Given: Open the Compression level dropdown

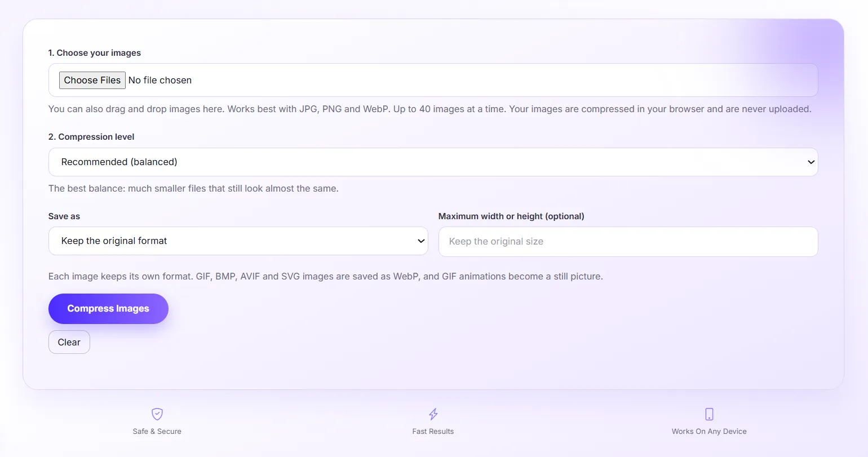Looking at the screenshot, I should [x=433, y=162].
